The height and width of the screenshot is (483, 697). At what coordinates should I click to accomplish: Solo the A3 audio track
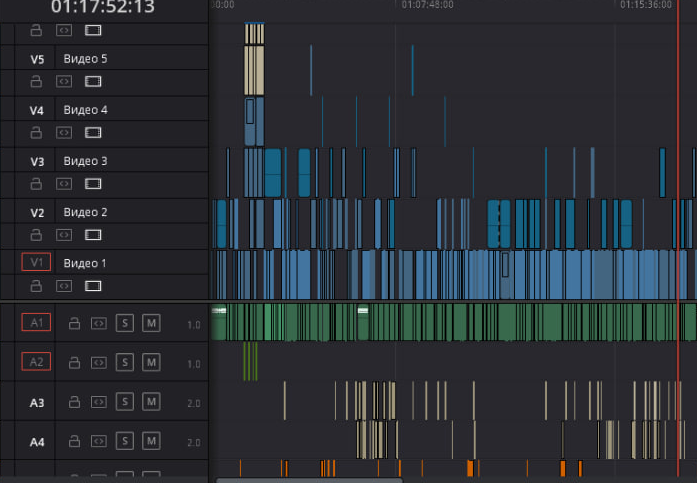[x=125, y=402]
